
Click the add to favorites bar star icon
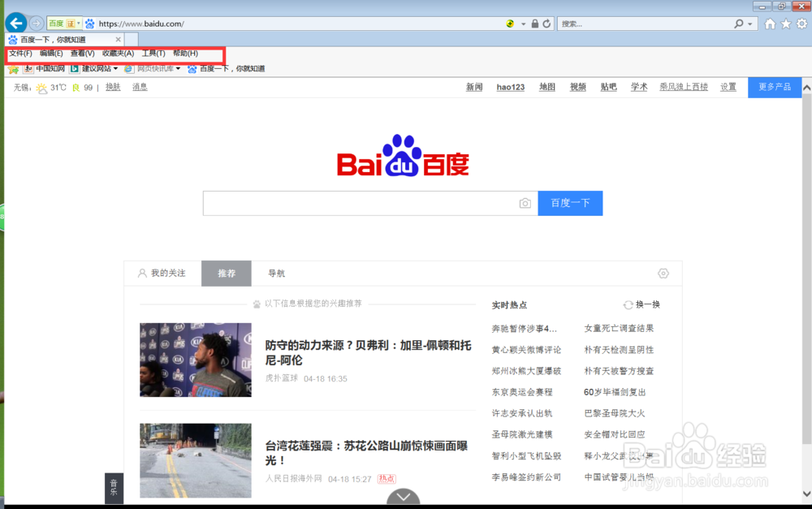(x=14, y=69)
